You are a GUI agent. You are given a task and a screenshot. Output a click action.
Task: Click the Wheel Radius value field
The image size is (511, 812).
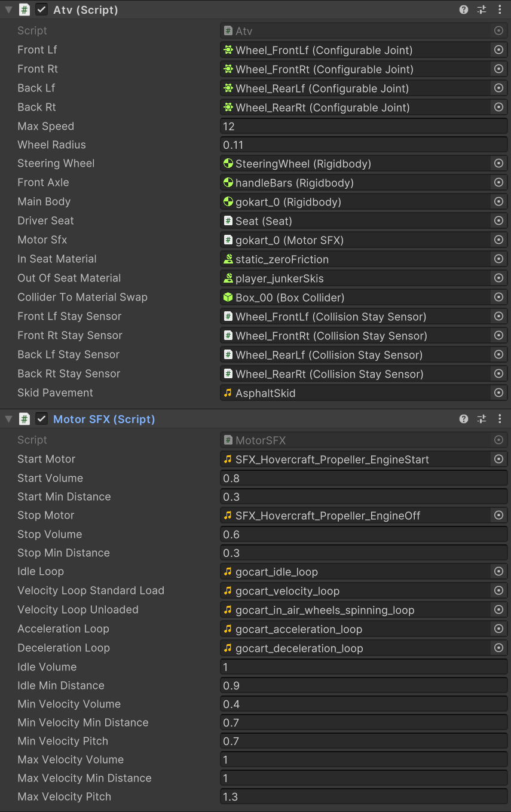[364, 145]
